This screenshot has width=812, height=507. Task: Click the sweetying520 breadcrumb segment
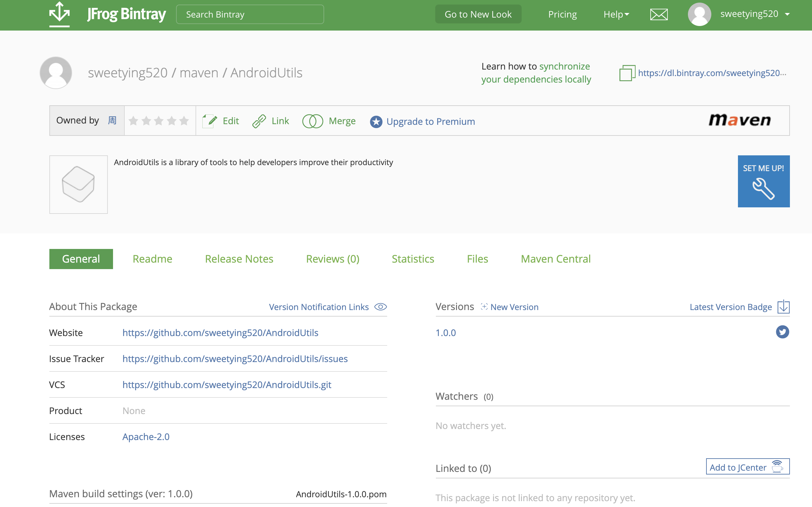(x=127, y=73)
